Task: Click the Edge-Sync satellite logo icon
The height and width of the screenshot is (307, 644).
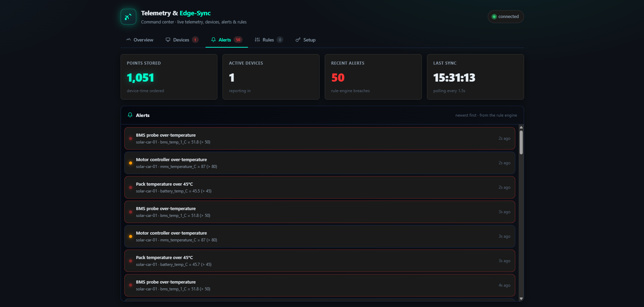Action: [x=128, y=17]
